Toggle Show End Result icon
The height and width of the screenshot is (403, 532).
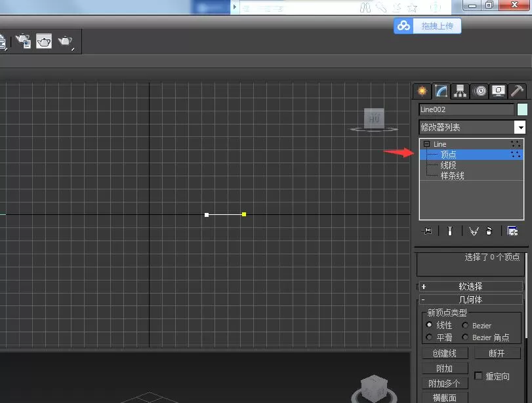[x=450, y=231]
